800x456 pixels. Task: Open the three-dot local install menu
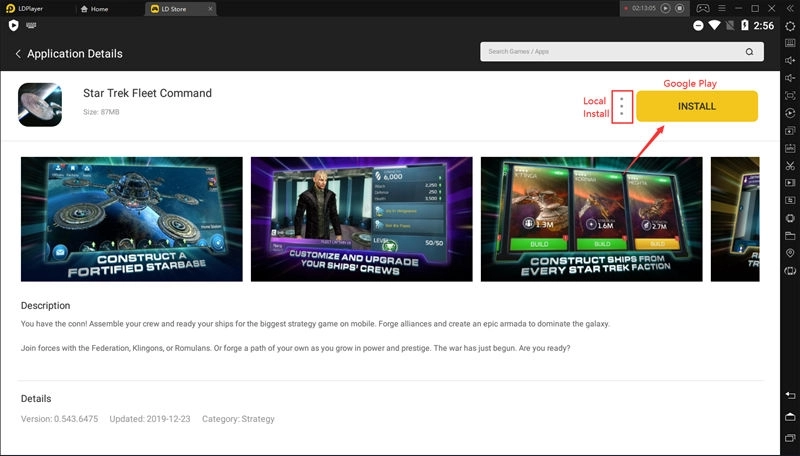click(623, 106)
